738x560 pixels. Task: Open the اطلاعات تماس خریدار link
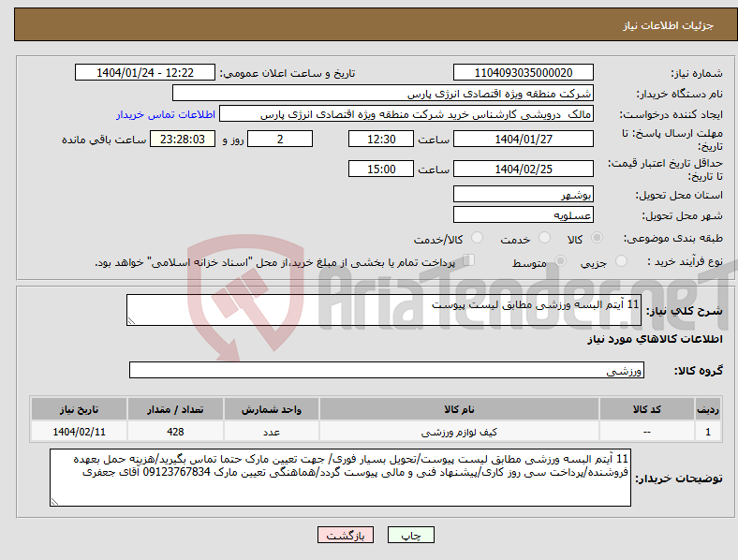166,114
